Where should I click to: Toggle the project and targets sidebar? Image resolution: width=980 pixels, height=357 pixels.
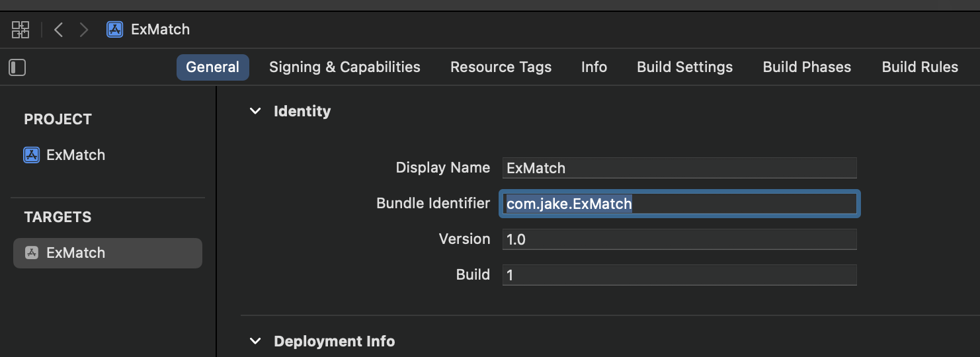(17, 67)
